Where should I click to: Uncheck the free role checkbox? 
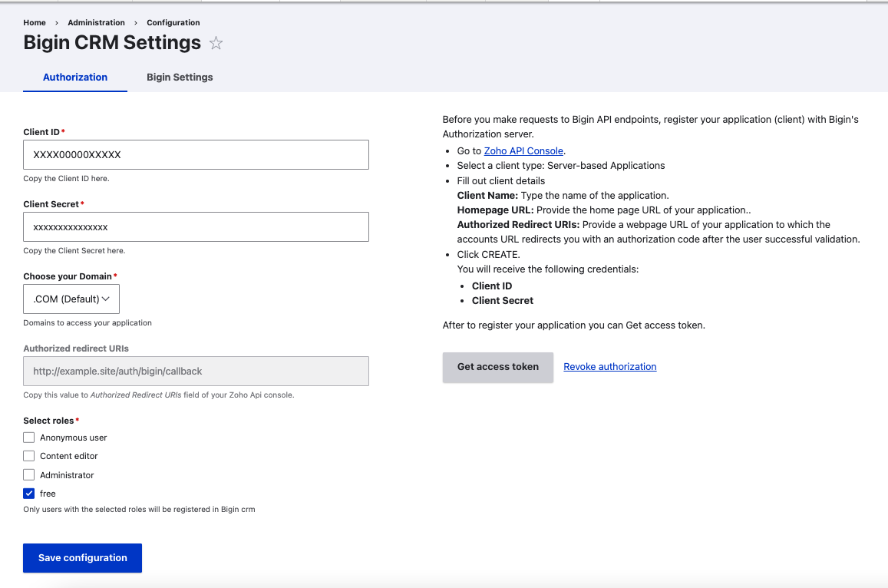(x=29, y=494)
